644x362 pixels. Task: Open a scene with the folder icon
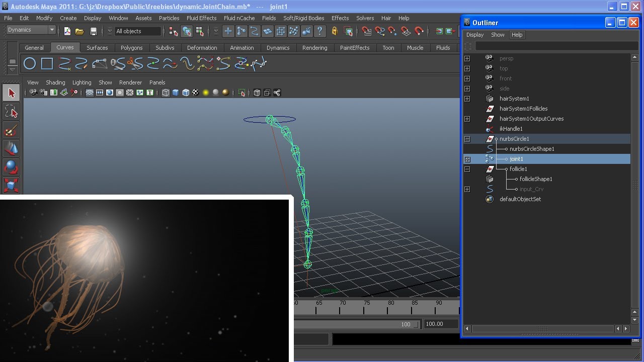tap(79, 31)
